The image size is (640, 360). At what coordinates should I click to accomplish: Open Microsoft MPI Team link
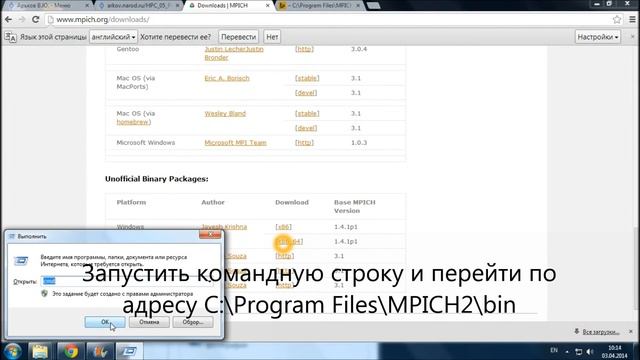click(x=235, y=142)
